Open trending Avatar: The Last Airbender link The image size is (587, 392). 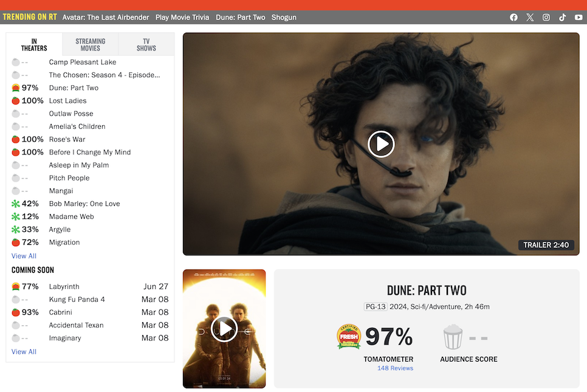tap(106, 17)
